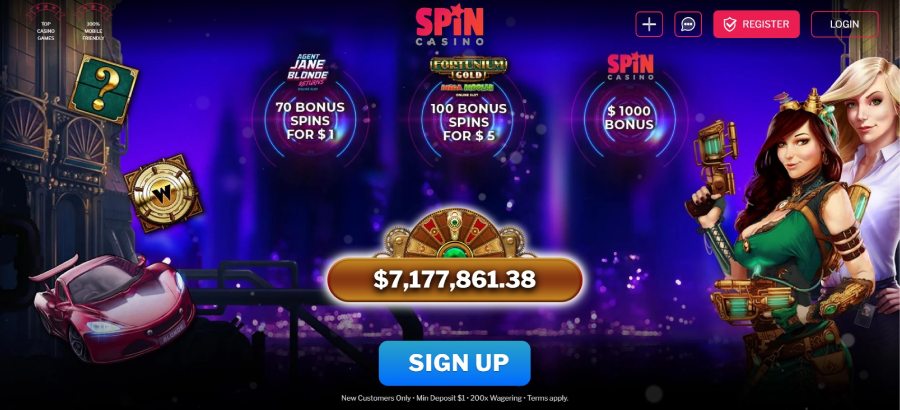900x410 pixels.
Task: Click the Fortunium Gold Mega Moolah logo
Action: coord(468,75)
